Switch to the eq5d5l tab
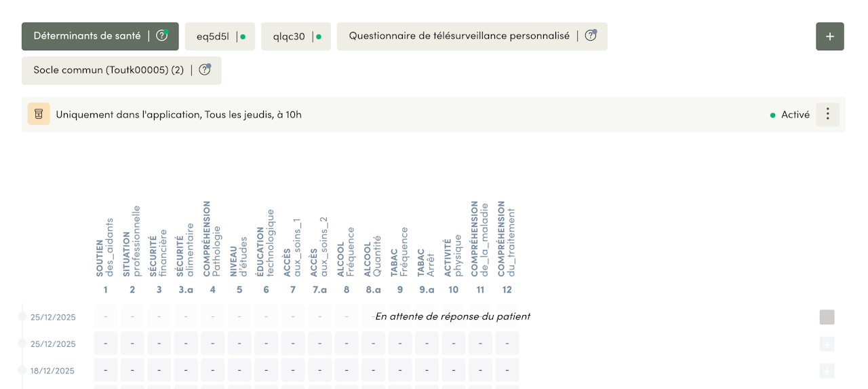The height and width of the screenshot is (389, 868). 214,37
